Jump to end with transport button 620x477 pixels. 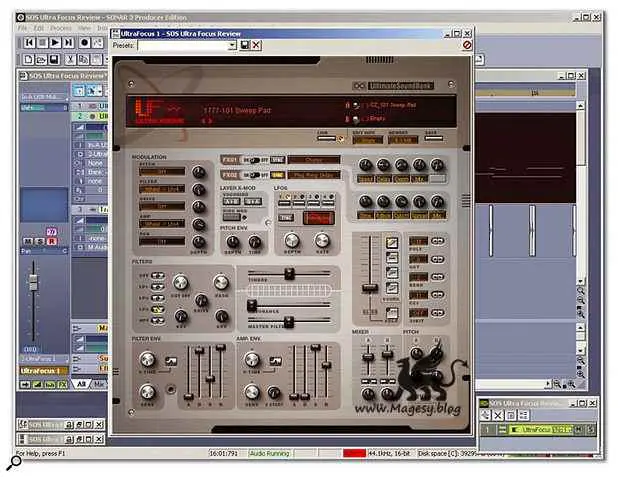pyautogui.click(x=68, y=42)
